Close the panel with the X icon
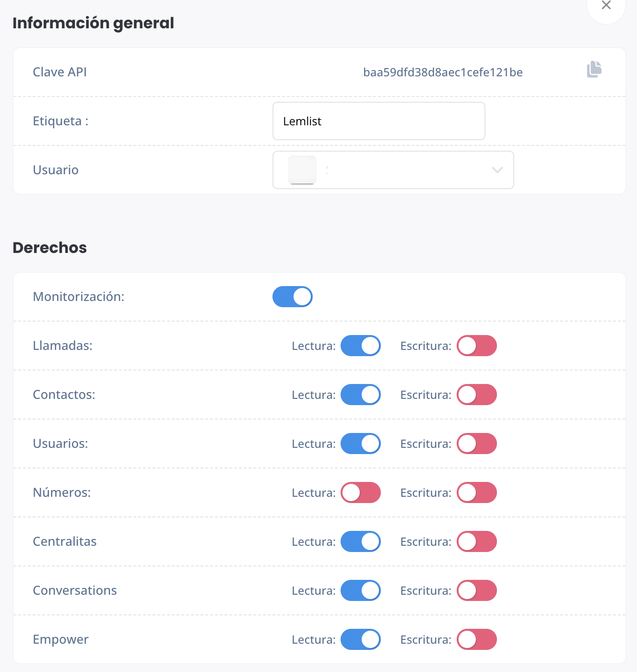The height and width of the screenshot is (672, 637). tap(606, 5)
